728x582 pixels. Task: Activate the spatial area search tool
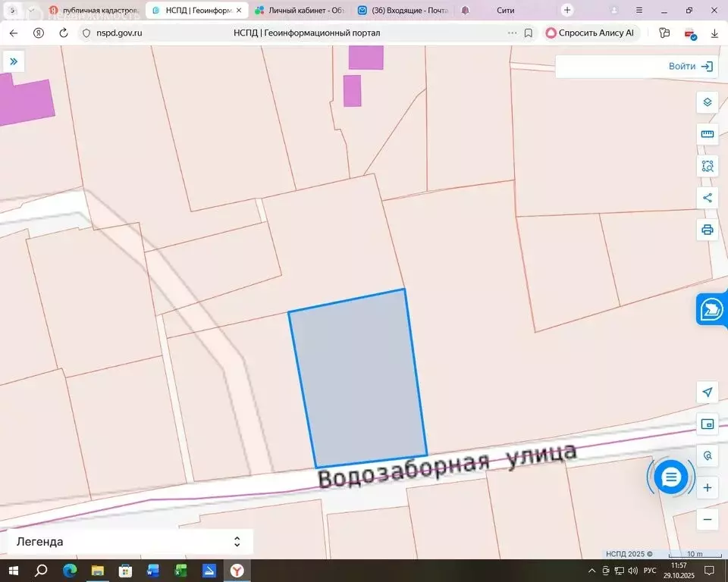click(707, 165)
